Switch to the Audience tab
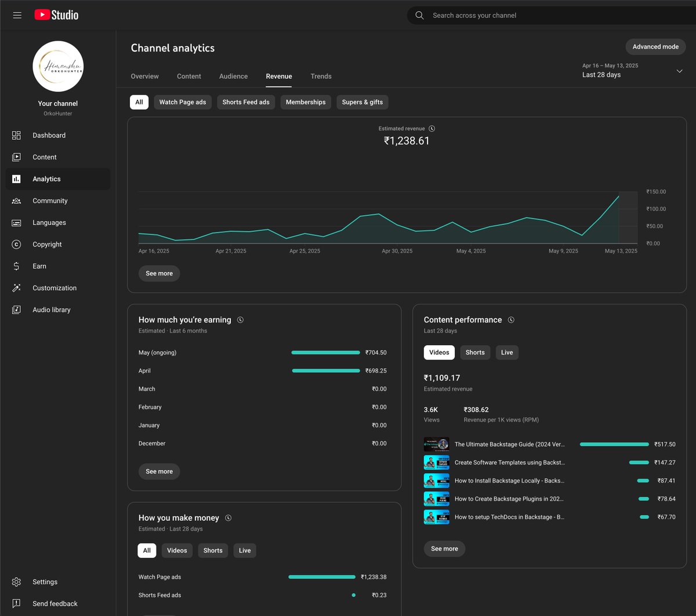The height and width of the screenshot is (616, 696). tap(233, 76)
